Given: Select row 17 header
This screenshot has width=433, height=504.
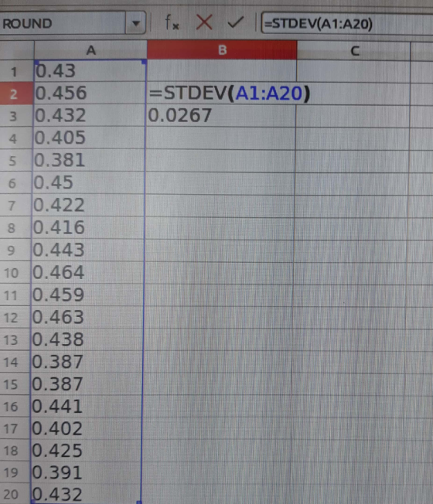Looking at the screenshot, I should pos(14,428).
